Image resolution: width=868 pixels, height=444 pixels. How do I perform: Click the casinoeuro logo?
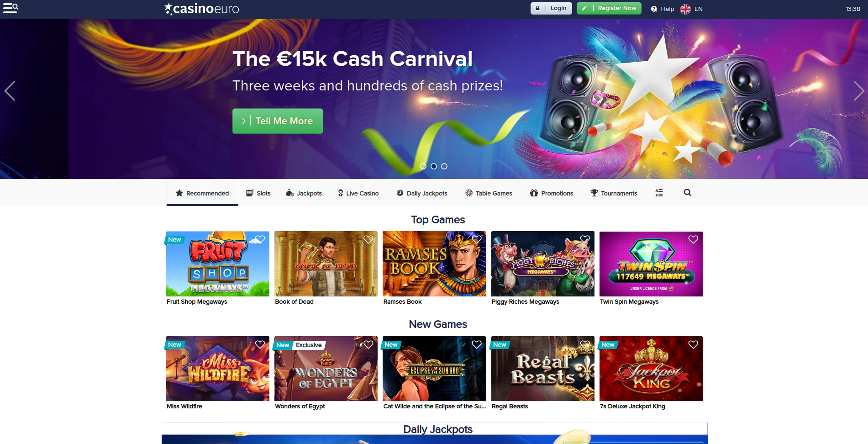pyautogui.click(x=201, y=9)
